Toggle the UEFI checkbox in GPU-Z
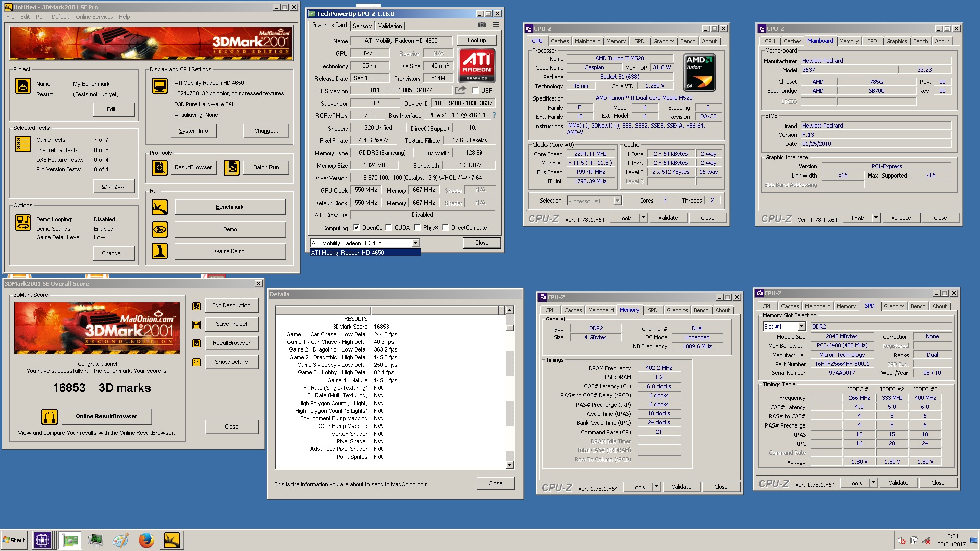The height and width of the screenshot is (551, 980). pos(475,91)
